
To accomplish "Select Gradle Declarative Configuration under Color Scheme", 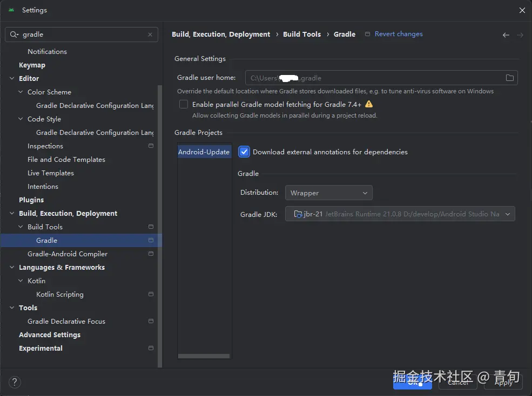I will click(x=95, y=105).
